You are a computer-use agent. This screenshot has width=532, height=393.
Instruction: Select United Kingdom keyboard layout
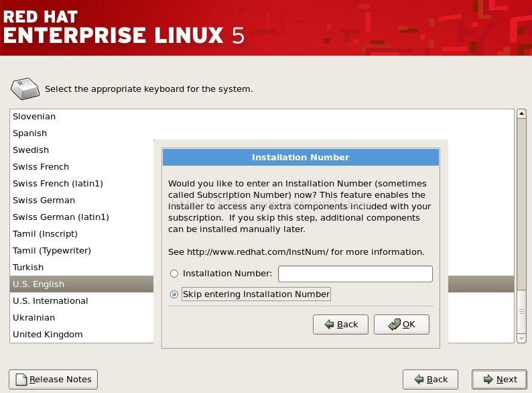pyautogui.click(x=48, y=335)
